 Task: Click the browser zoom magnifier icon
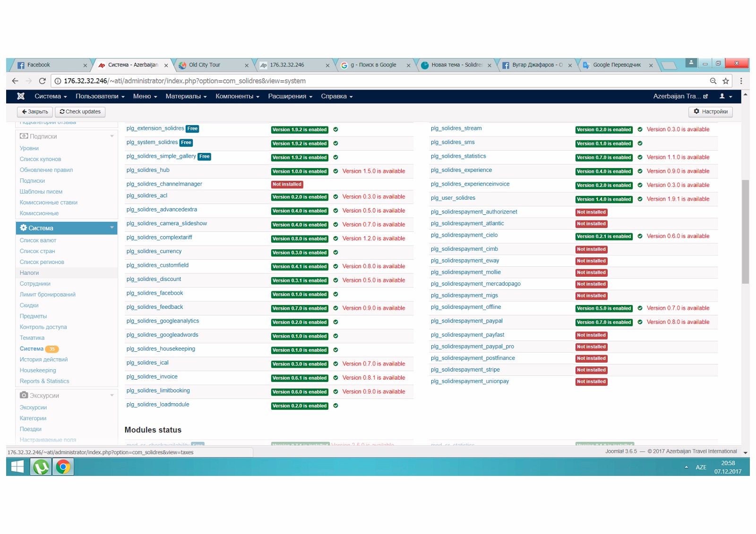point(713,81)
